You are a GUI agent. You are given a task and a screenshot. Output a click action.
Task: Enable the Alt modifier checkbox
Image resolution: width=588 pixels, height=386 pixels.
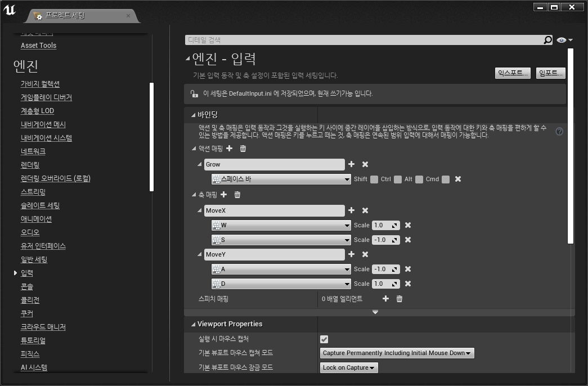pyautogui.click(x=419, y=179)
